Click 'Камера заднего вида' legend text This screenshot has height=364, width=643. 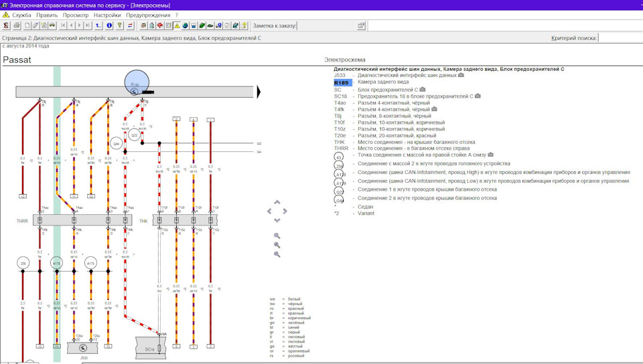(383, 82)
